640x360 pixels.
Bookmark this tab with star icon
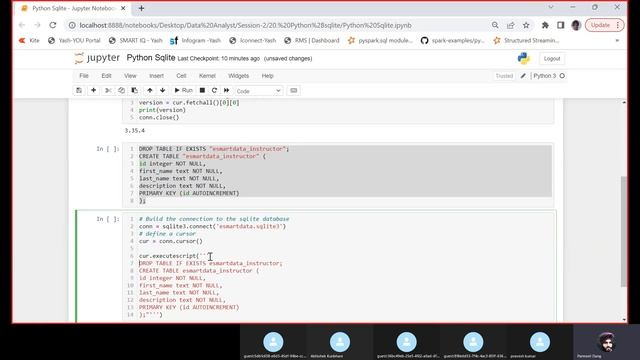(x=526, y=25)
